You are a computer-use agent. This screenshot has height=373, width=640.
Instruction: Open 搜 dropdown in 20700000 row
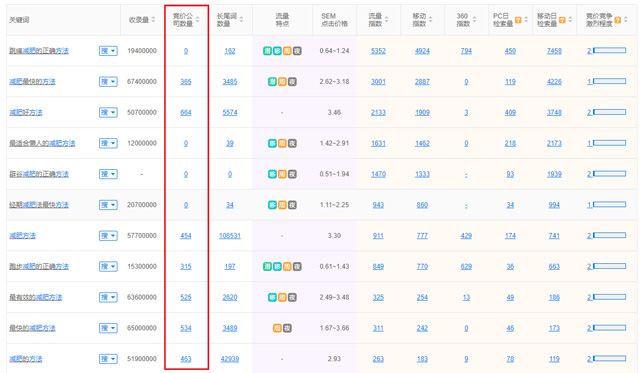tap(108, 205)
